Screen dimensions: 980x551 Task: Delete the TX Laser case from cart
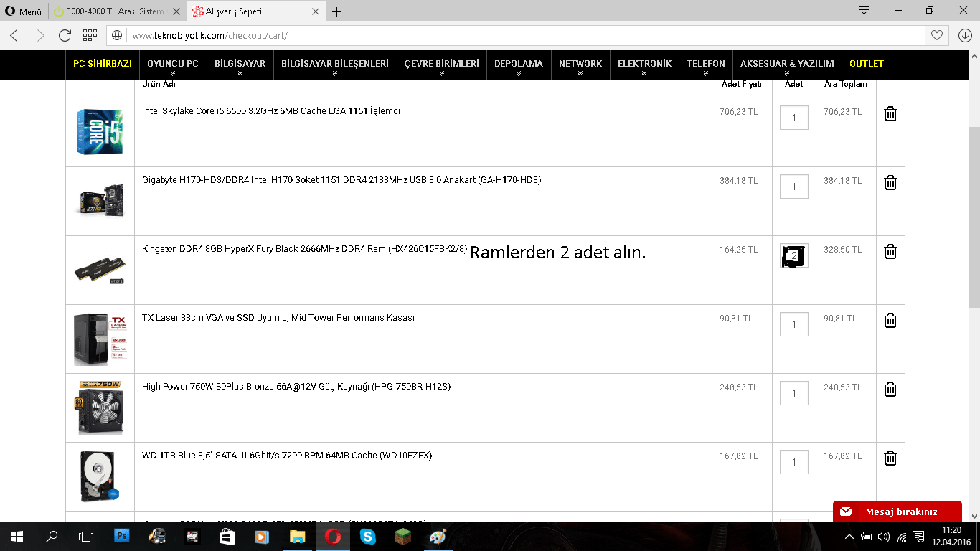[x=890, y=320]
